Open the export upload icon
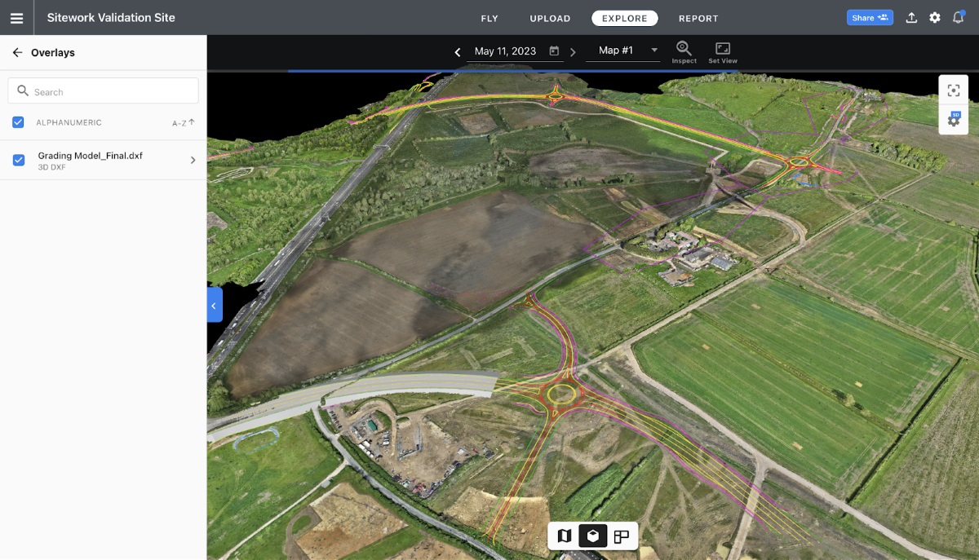Image resolution: width=979 pixels, height=560 pixels. [x=911, y=18]
